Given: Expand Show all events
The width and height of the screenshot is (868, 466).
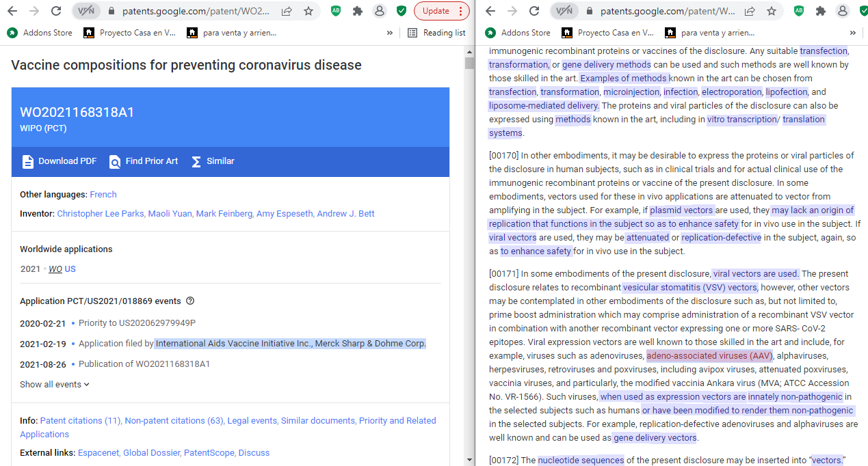Looking at the screenshot, I should click(55, 385).
